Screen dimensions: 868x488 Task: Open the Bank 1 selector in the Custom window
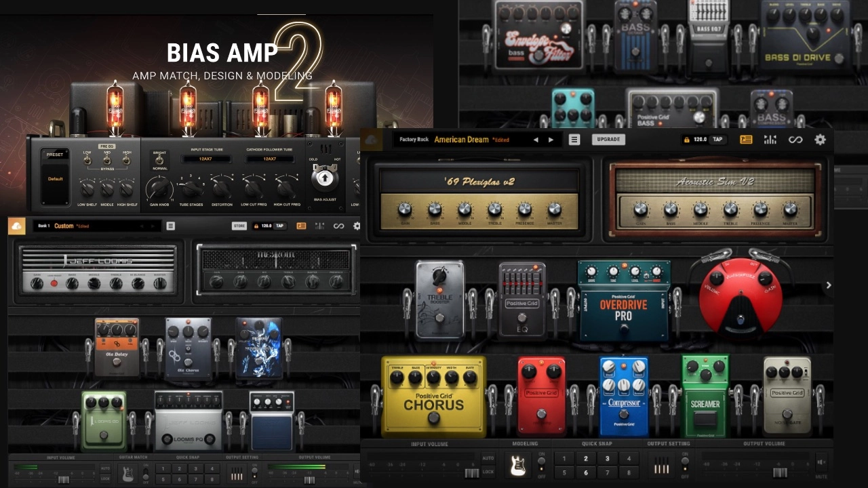click(x=44, y=226)
